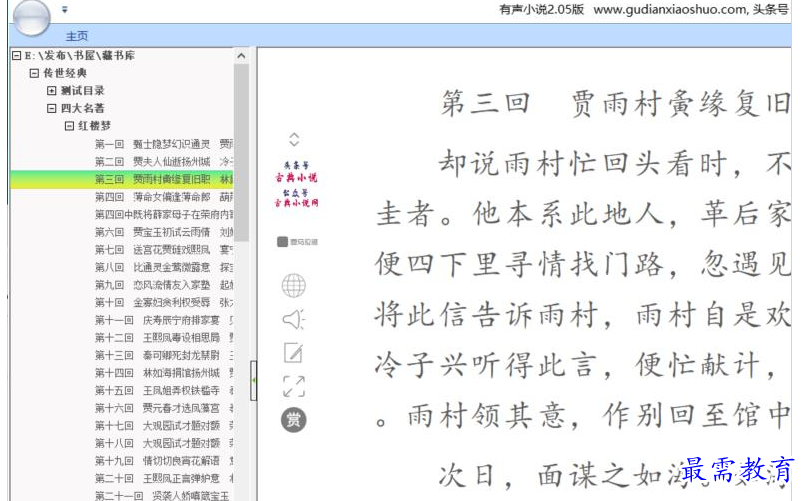The width and height of the screenshot is (803, 501).
Task: Expand the 测试目录 tree node
Action: pos(52,91)
